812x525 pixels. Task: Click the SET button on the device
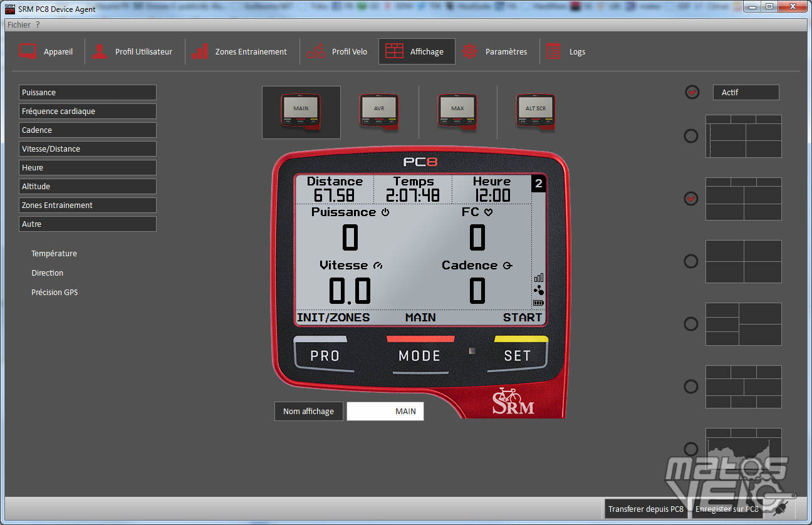pyautogui.click(x=518, y=355)
